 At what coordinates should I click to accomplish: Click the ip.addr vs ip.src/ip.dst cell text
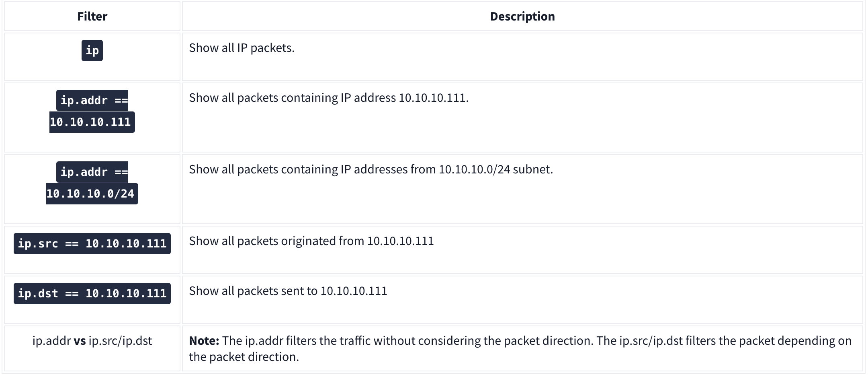92,341
